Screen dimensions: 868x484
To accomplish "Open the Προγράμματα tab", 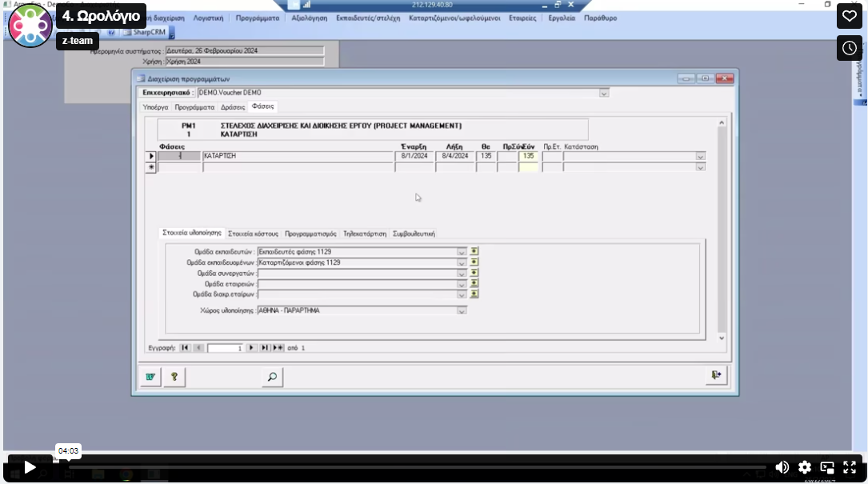I will click(x=194, y=106).
